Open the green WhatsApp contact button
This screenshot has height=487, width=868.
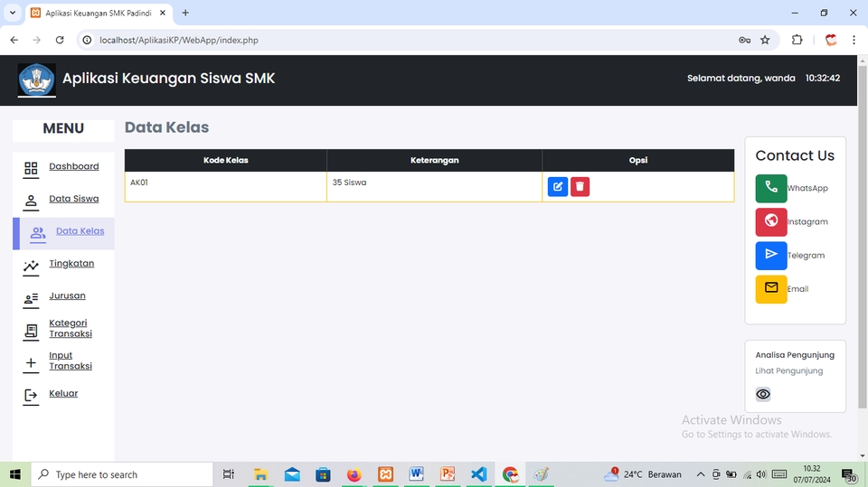[771, 188]
